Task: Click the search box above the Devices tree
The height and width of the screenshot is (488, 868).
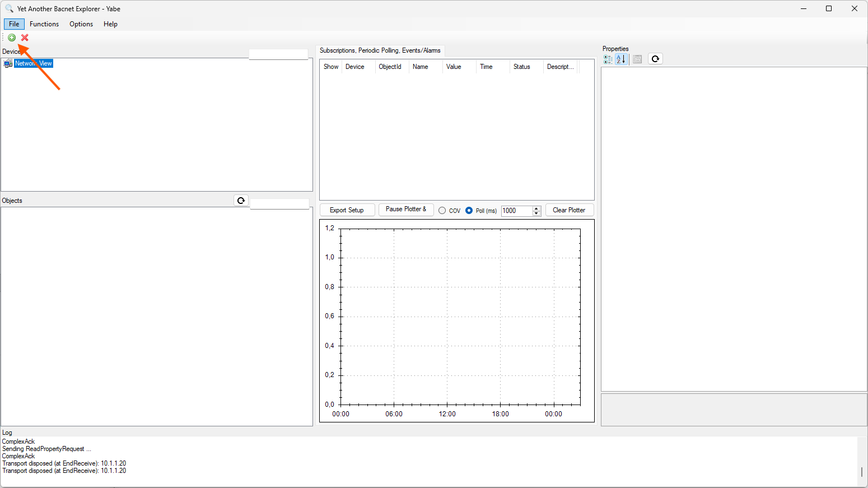Action: tap(278, 54)
